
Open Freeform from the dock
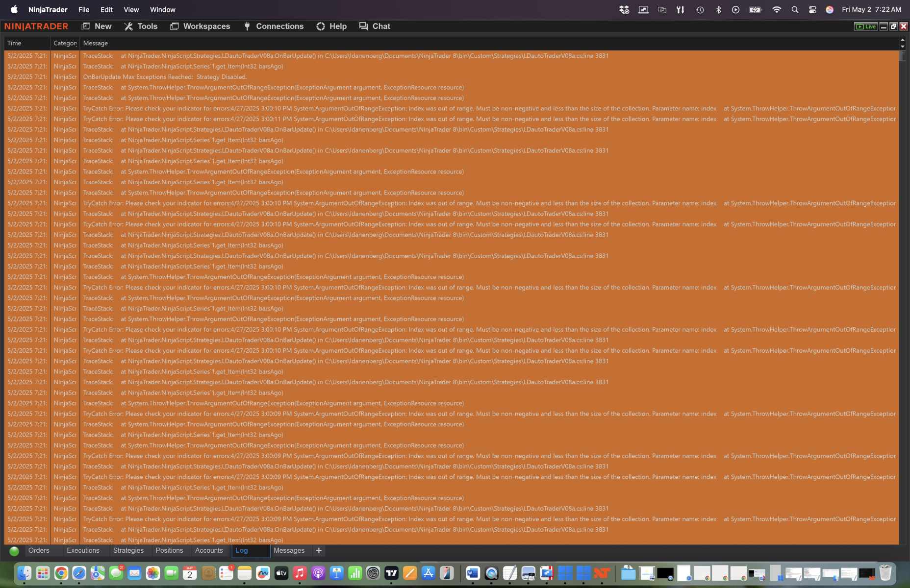[263, 573]
